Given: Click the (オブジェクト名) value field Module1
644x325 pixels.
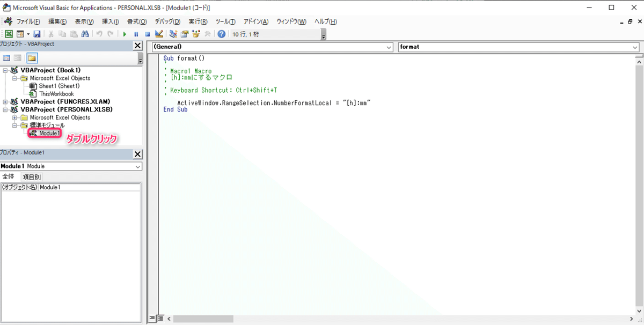Looking at the screenshot, I should click(x=90, y=187).
